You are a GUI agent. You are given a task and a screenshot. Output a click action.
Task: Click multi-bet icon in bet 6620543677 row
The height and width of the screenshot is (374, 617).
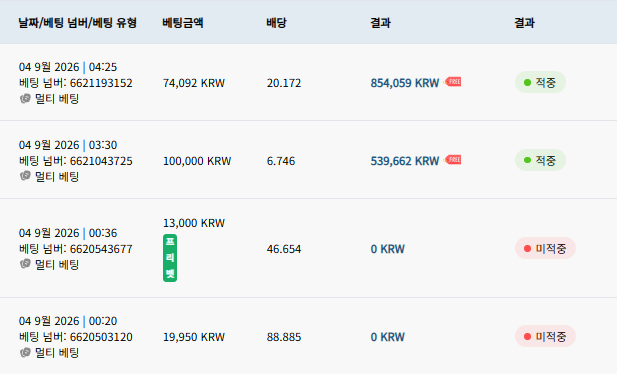[x=25, y=264]
